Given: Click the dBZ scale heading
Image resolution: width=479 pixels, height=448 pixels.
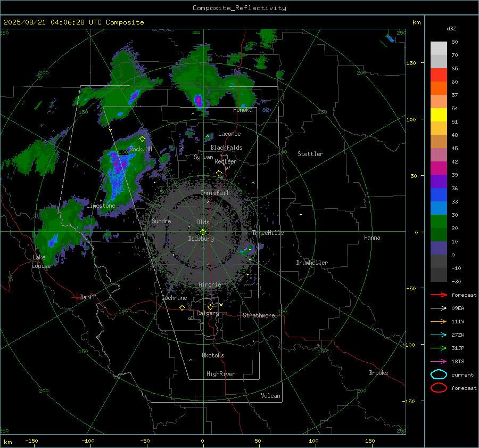Looking at the screenshot, I should pos(451,29).
